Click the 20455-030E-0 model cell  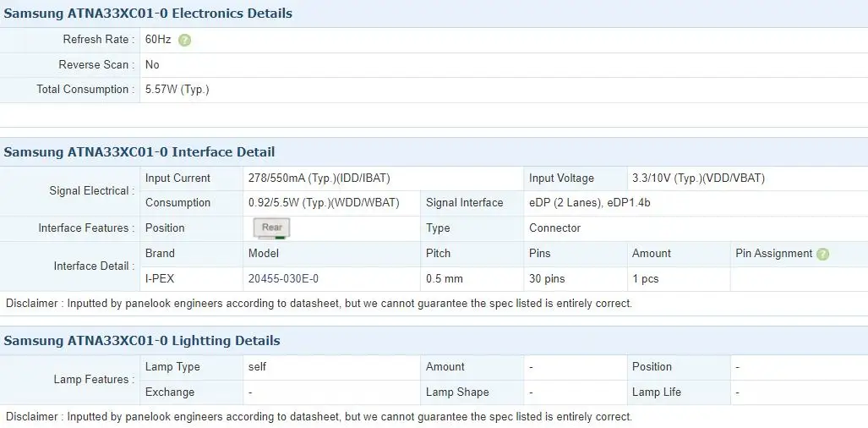pyautogui.click(x=283, y=278)
